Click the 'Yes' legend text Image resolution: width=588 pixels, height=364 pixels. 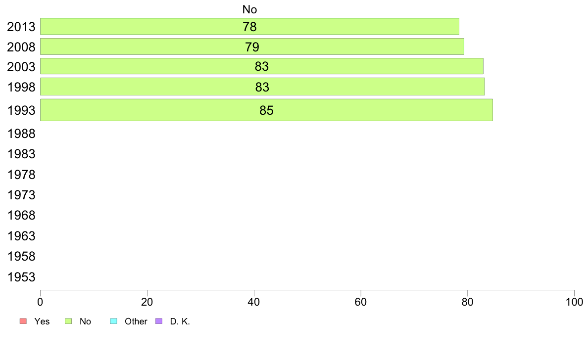pyautogui.click(x=42, y=321)
